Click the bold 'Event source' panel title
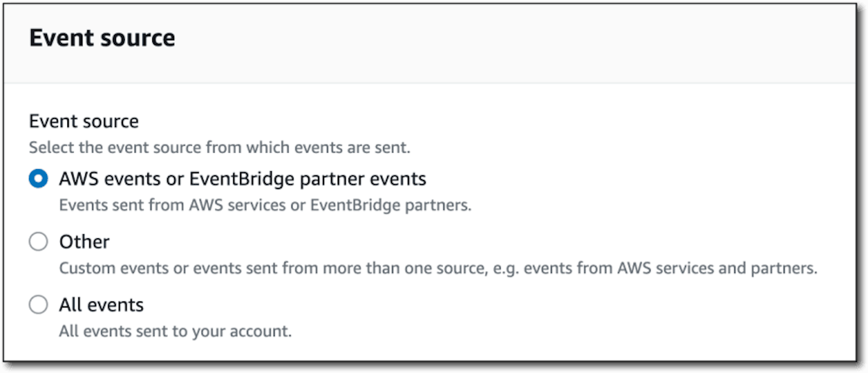The width and height of the screenshot is (868, 373). coord(102,38)
